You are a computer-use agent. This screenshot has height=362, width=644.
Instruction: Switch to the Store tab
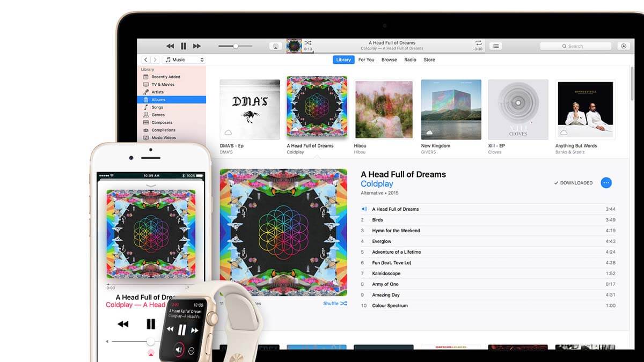tap(429, 60)
